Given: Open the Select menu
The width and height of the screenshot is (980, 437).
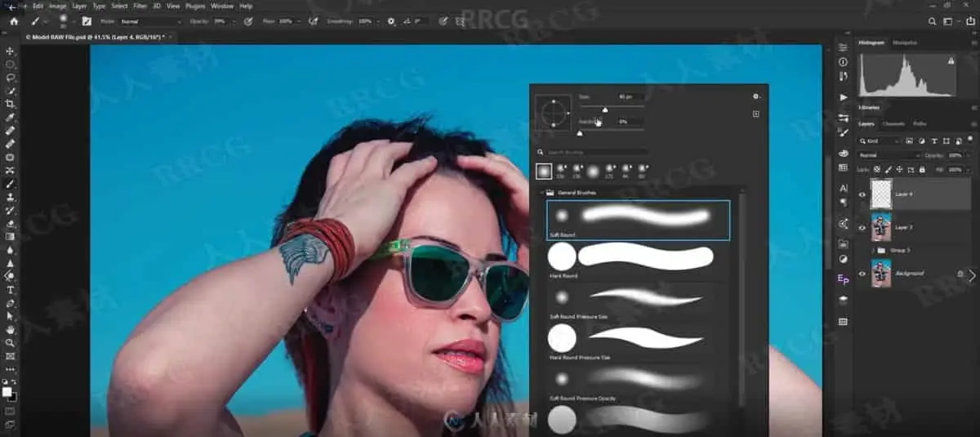Looking at the screenshot, I should 119,6.
